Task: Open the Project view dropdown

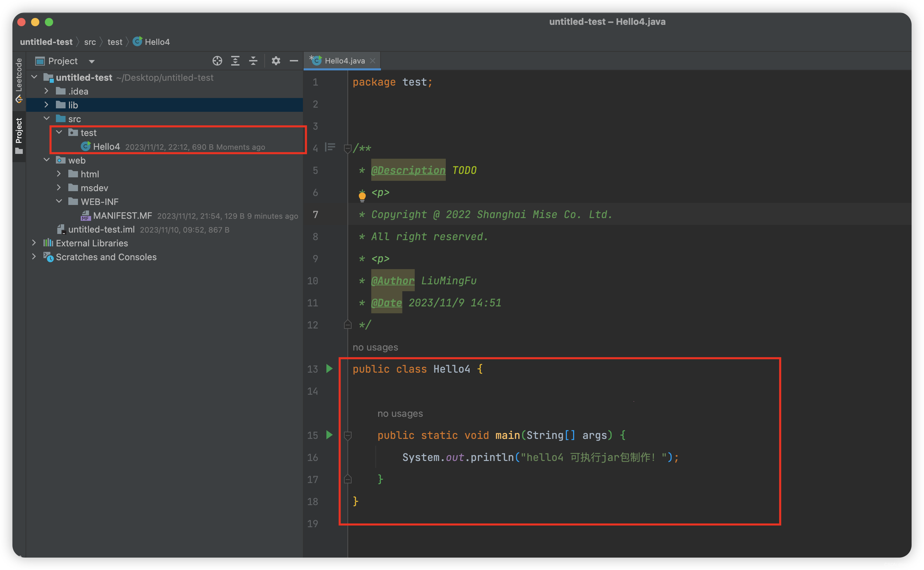Action: [x=92, y=61]
